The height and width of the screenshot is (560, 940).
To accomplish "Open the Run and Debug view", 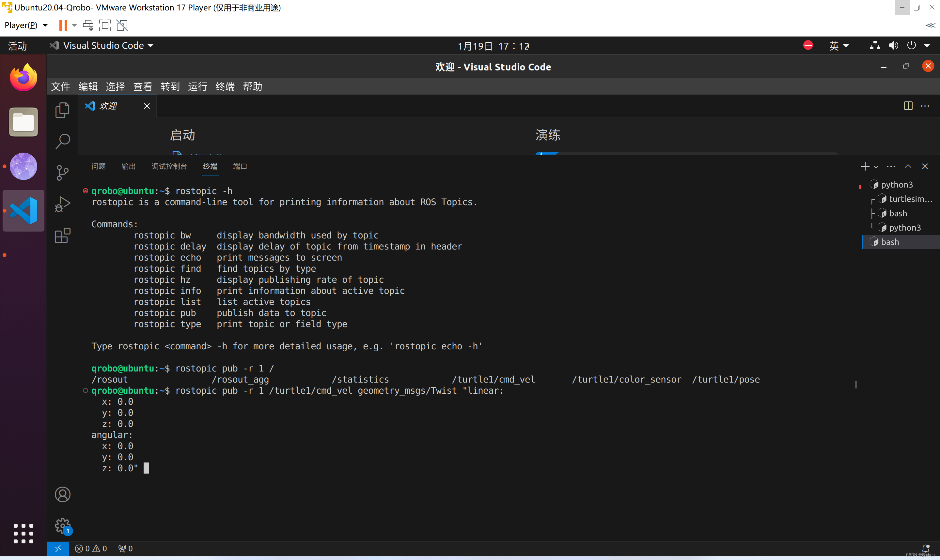I will click(x=62, y=204).
